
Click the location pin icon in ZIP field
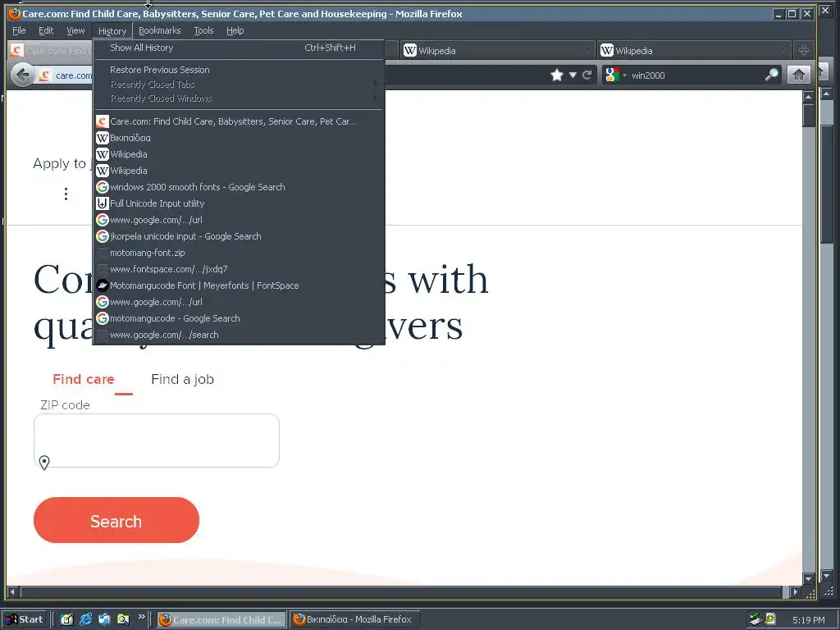[44, 463]
